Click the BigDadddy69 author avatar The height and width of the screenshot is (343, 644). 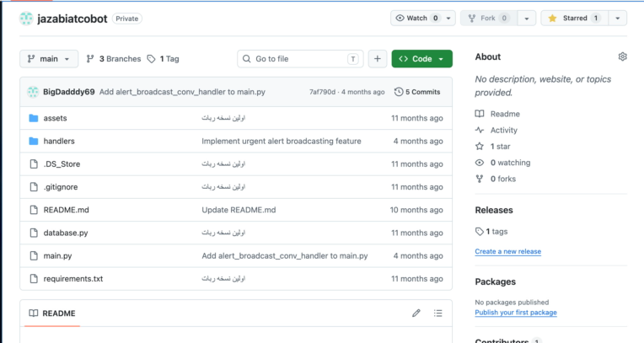[x=33, y=92]
